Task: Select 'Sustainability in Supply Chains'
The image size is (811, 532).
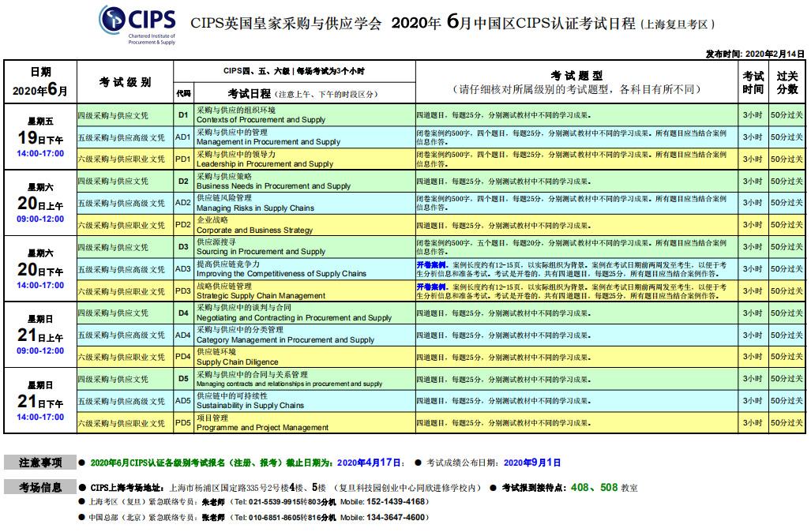Action: tap(250, 406)
